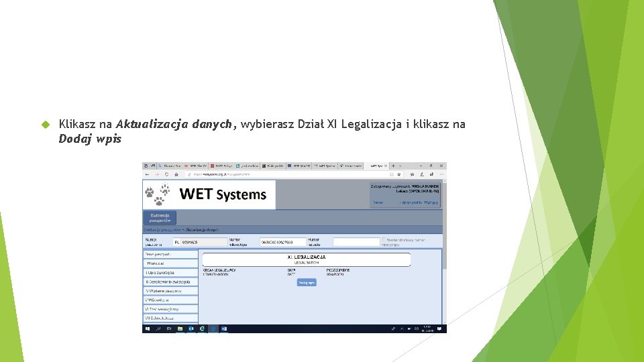
Task: Open the tab list dropdown chevron
Action: coord(400,166)
